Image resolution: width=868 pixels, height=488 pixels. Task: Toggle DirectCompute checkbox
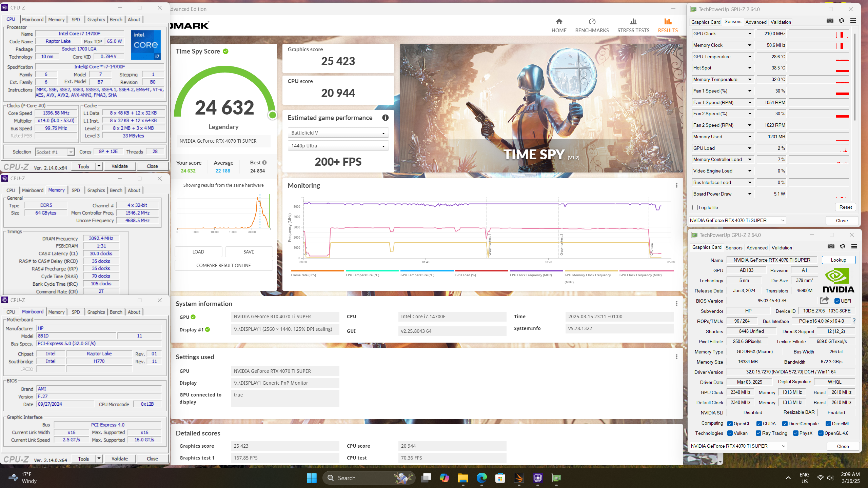[x=785, y=424]
